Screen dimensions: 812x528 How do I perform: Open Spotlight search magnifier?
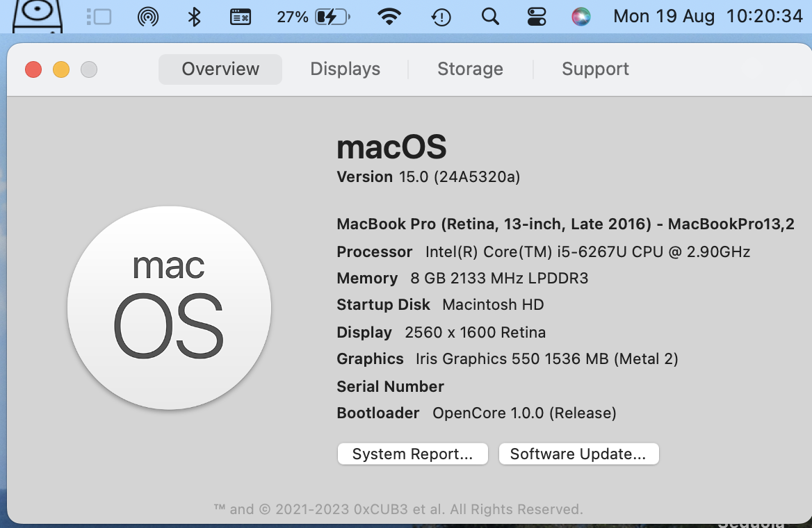490,17
